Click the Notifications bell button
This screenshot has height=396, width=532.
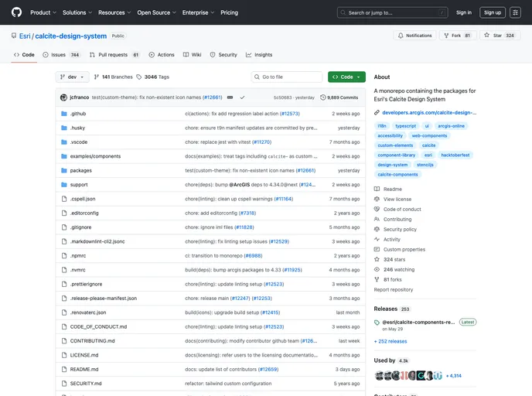pos(414,36)
